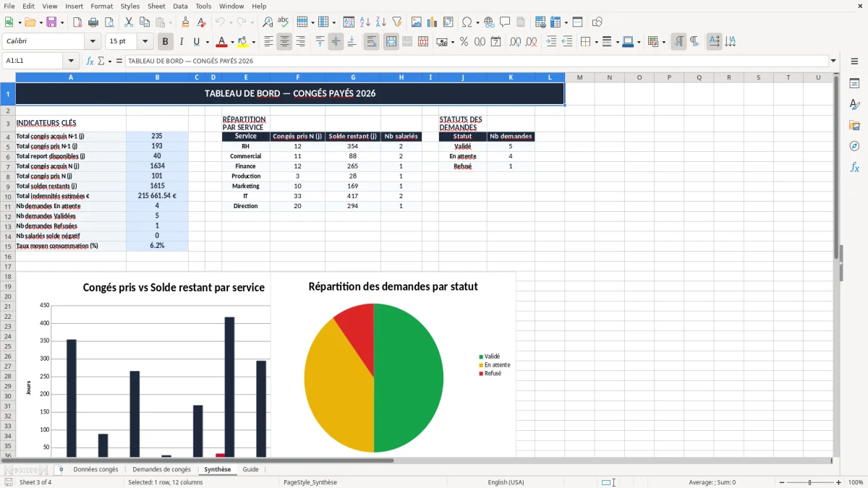Click the Save document icon

[x=51, y=22]
